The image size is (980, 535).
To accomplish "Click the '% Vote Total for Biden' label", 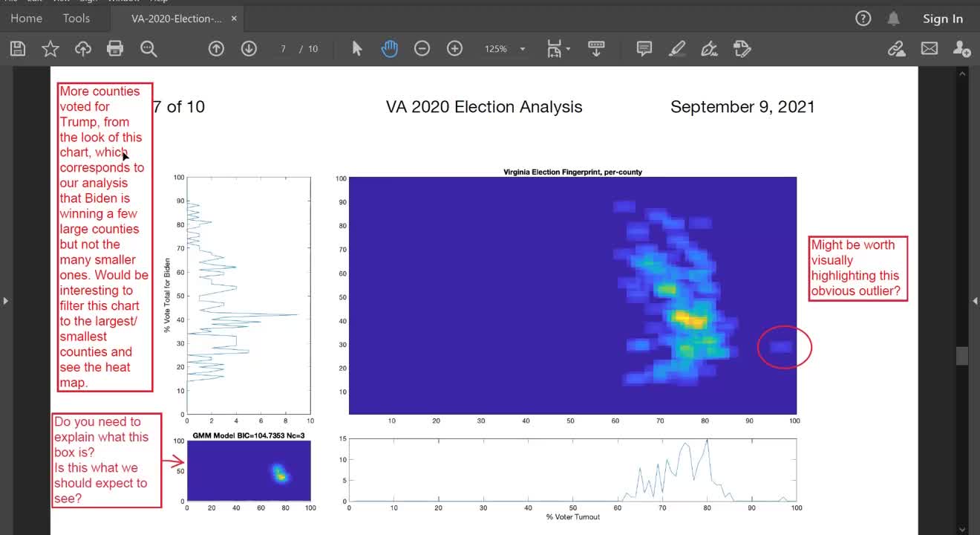I will [169, 295].
